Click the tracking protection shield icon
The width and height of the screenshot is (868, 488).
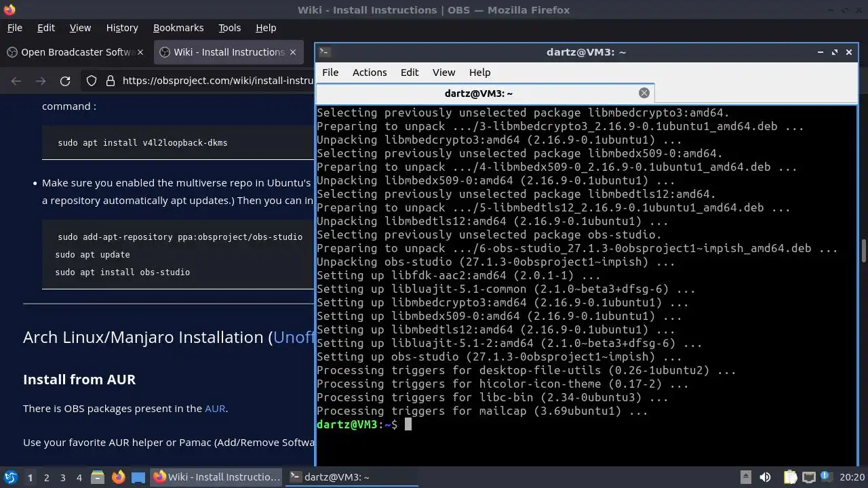tap(92, 81)
